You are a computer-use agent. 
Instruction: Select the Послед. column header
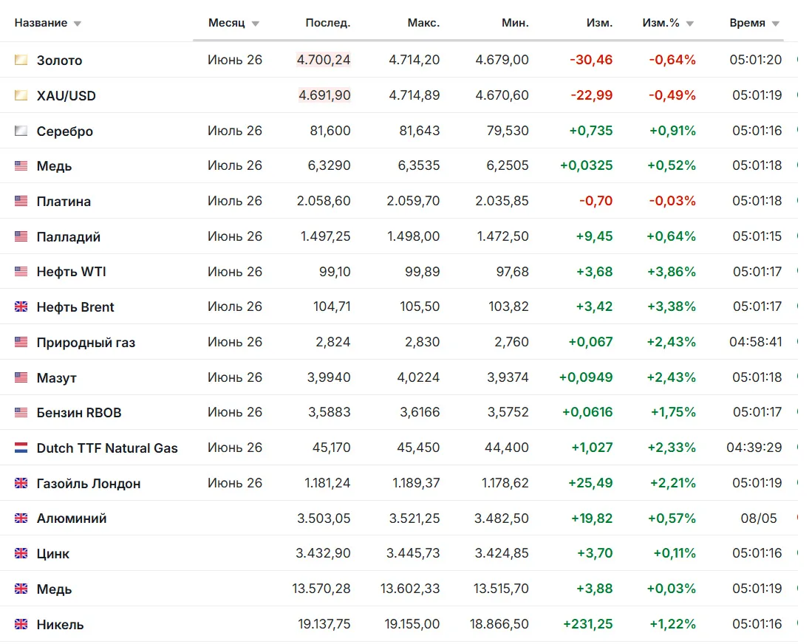tap(328, 24)
